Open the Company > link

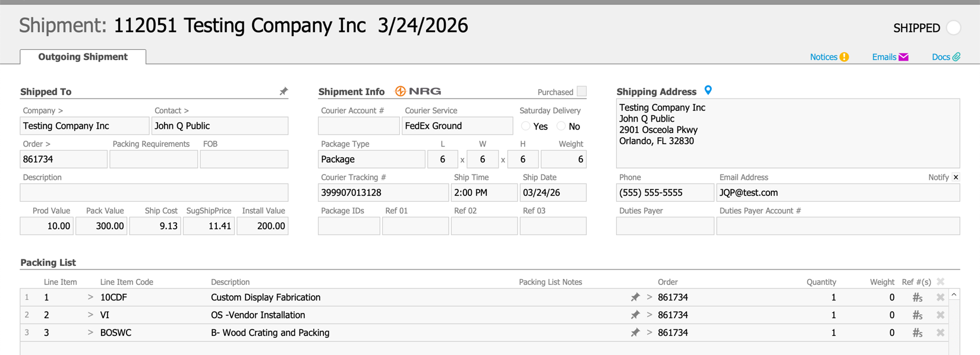[43, 110]
